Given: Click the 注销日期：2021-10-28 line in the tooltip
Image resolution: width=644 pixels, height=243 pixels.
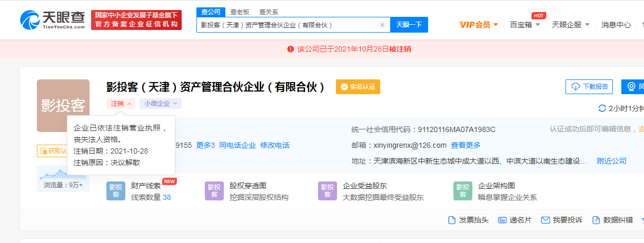Looking at the screenshot, I should pos(111,151).
